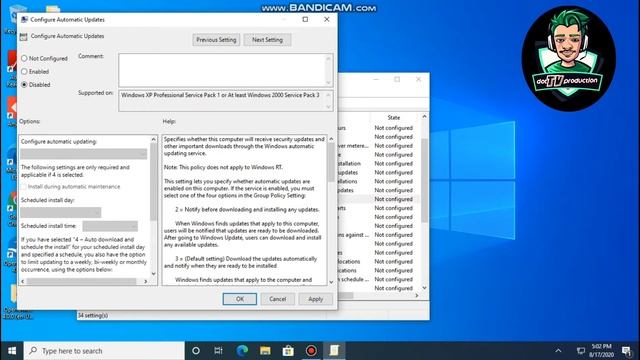Maximize the Configure Automatic Updates dialog

[x=305, y=19]
